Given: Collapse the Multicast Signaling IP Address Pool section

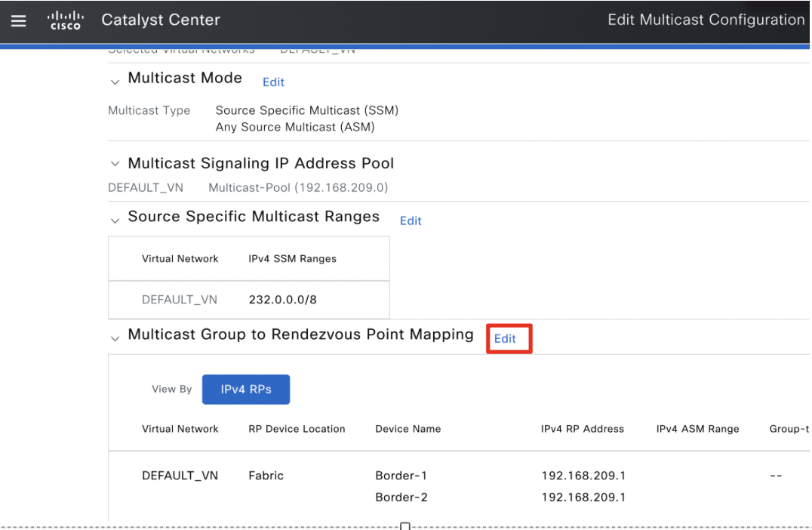Looking at the screenshot, I should point(115,164).
